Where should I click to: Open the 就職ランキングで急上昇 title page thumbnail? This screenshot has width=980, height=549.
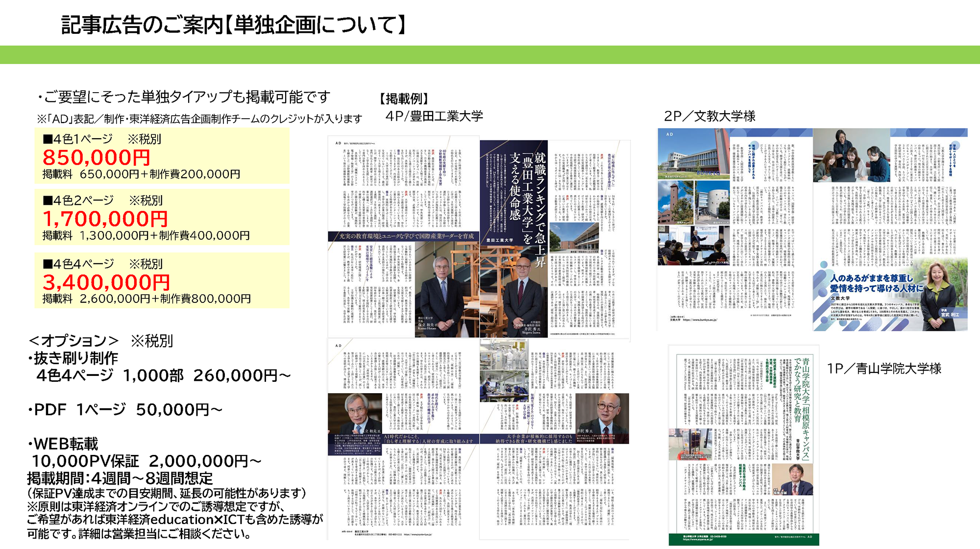[x=555, y=239]
